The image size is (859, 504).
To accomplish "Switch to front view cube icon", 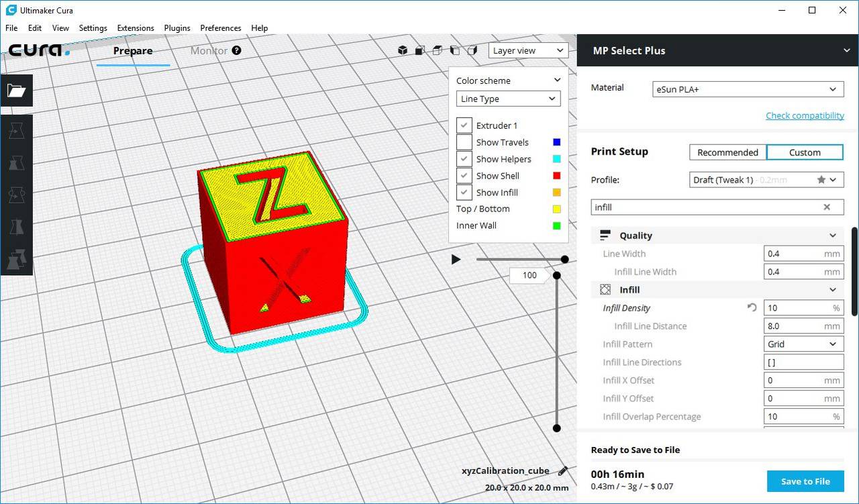I will click(x=420, y=50).
